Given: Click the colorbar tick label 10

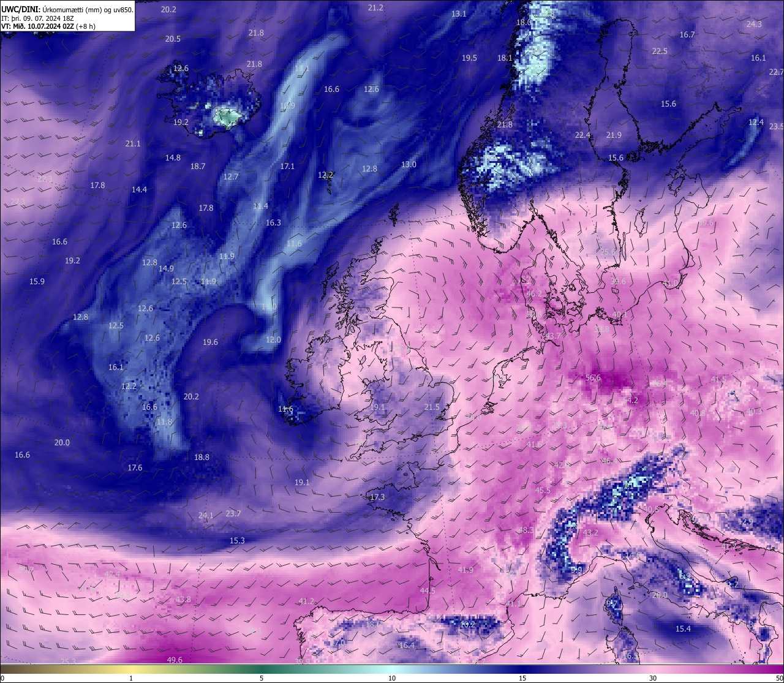Looking at the screenshot, I should (x=392, y=678).
